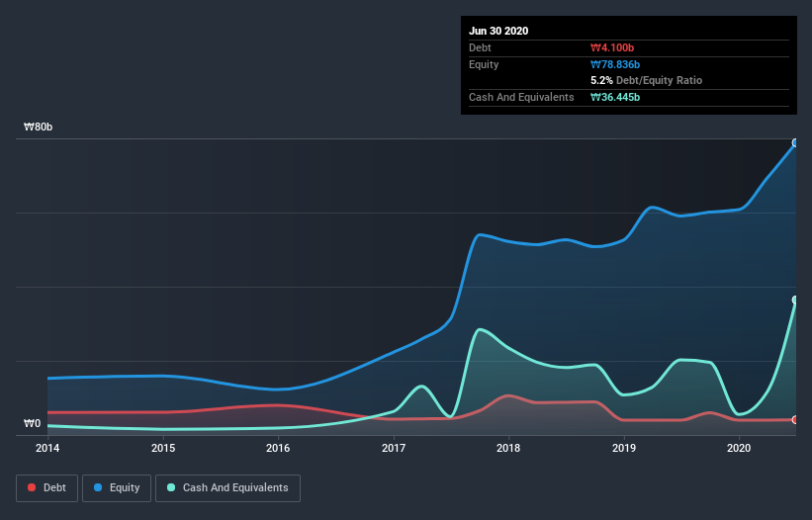Select the red Debt endpoint marker

[795, 419]
